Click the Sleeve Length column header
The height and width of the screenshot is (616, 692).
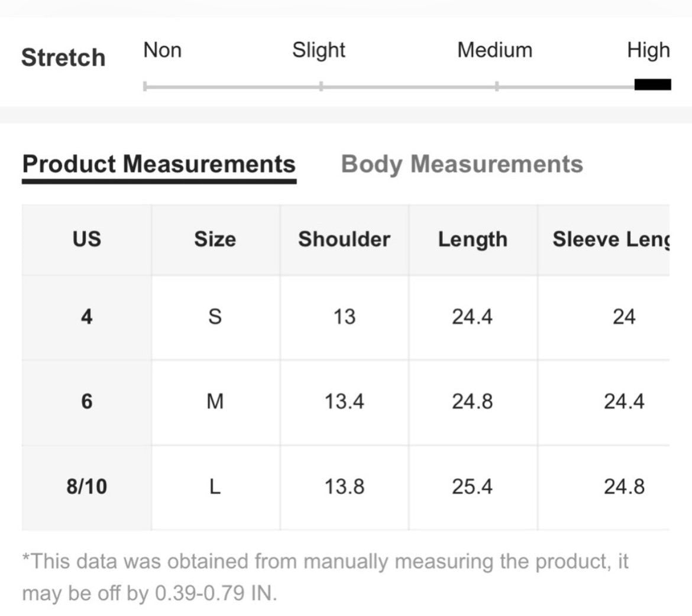click(611, 239)
